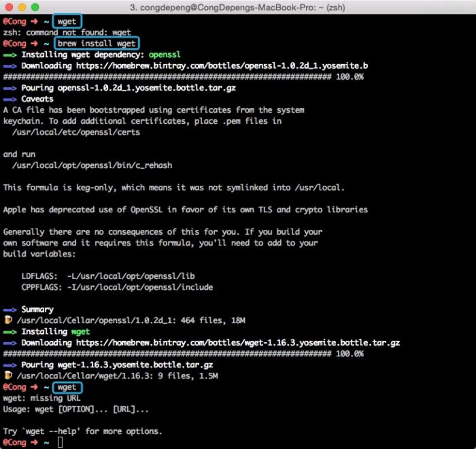Click 'Generally there are no consequences' line

pos(163,232)
